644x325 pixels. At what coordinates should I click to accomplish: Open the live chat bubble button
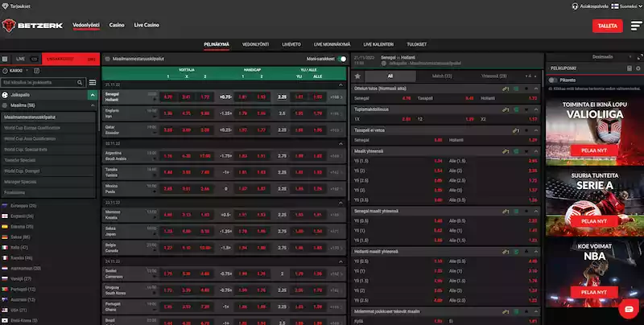pos(629,310)
